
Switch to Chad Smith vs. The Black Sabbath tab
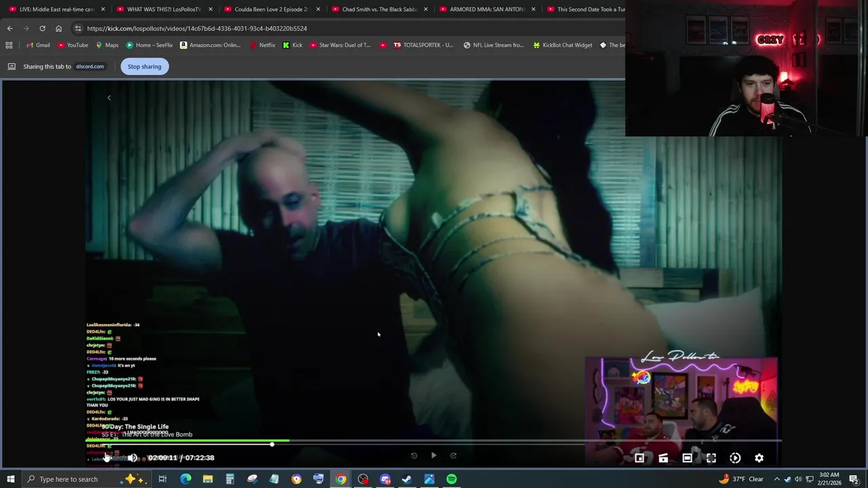tap(374, 9)
